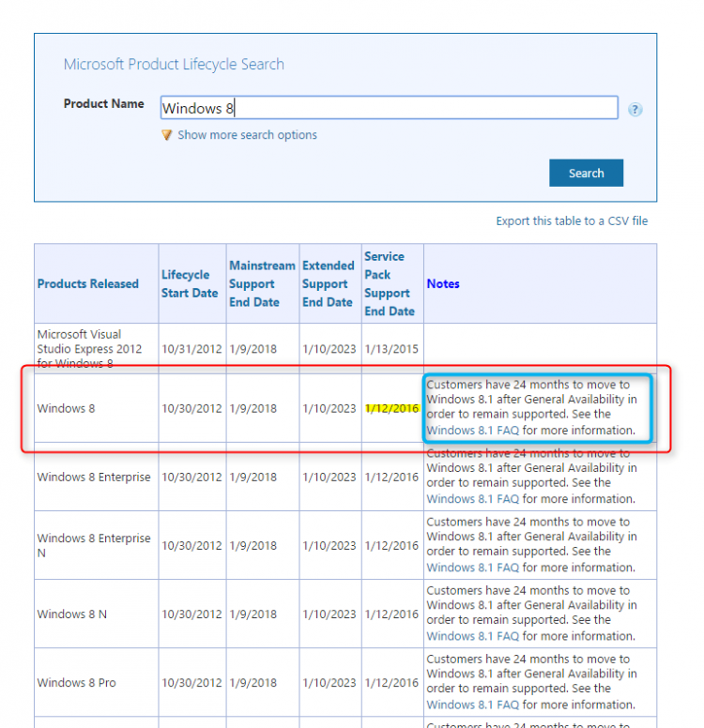Click the Product Name input field

[389, 108]
